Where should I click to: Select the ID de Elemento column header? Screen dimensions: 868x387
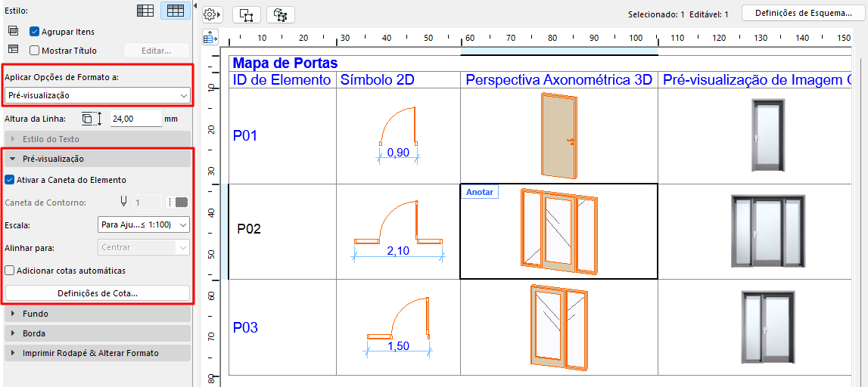[x=282, y=80]
